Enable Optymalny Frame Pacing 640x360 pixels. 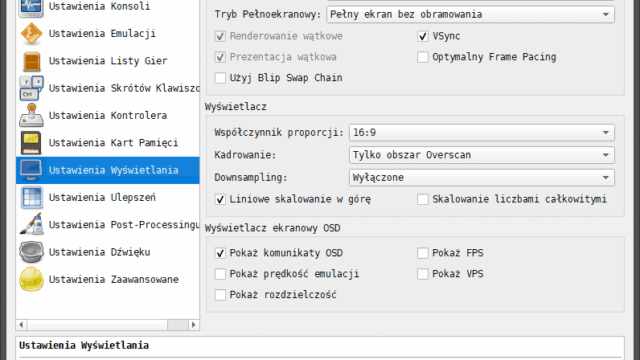tap(423, 57)
